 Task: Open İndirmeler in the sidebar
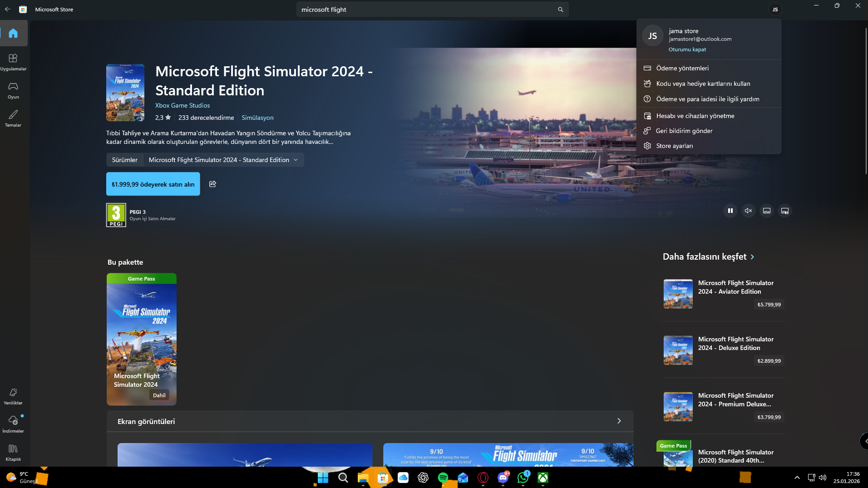click(x=13, y=424)
